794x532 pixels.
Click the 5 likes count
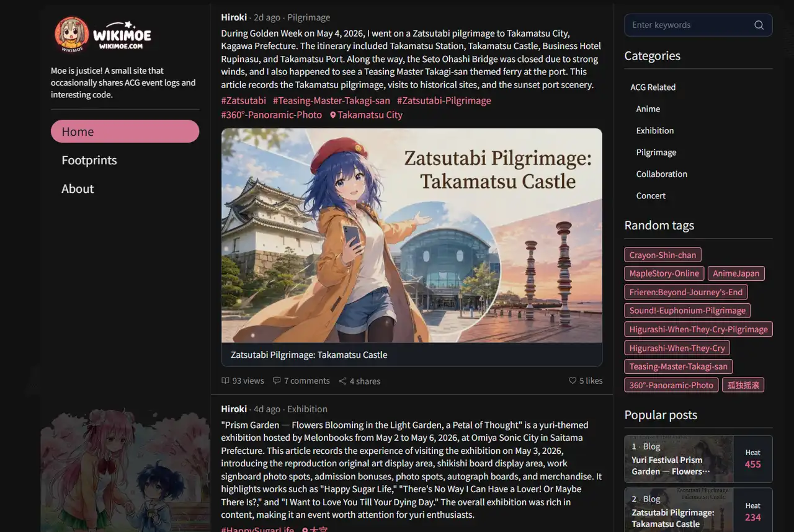tap(591, 381)
